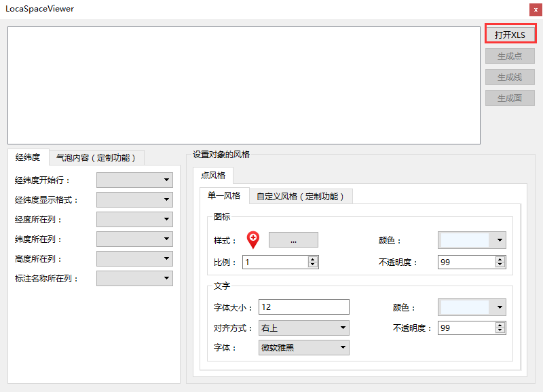Select the 点风格 tab
The image size is (543, 392).
click(213, 176)
